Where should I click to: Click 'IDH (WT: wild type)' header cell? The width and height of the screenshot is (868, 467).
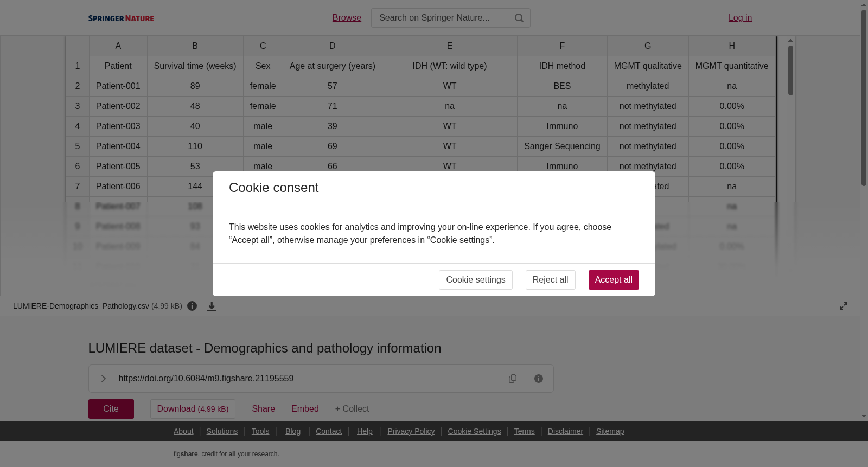[450, 66]
